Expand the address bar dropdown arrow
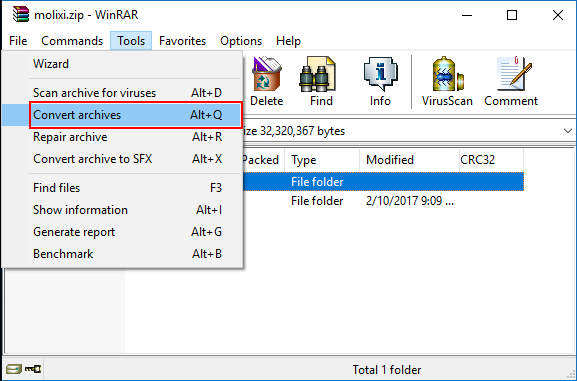This screenshot has height=381, width=577. coord(567,131)
